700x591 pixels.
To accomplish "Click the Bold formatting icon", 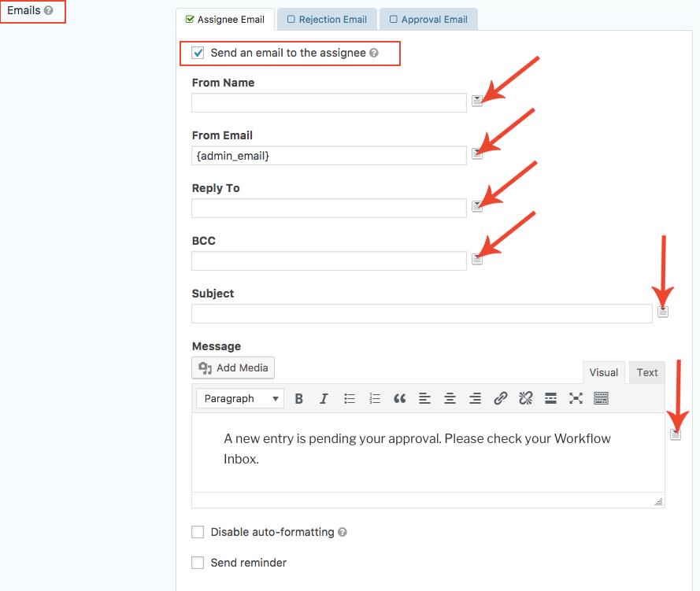I will tap(299, 399).
